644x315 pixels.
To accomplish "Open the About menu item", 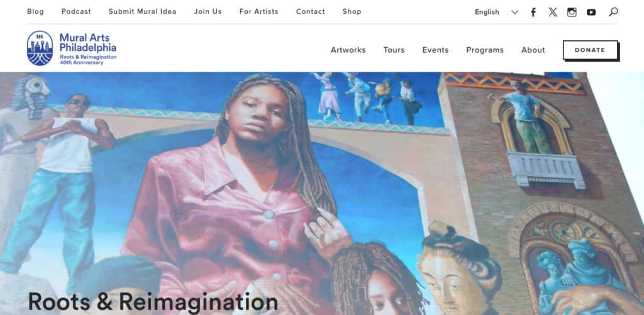I will pyautogui.click(x=533, y=50).
